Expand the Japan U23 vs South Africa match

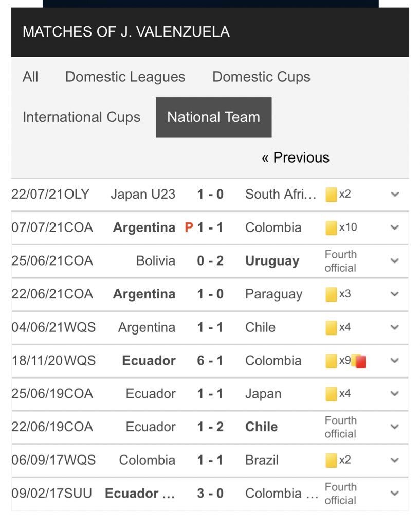pos(395,195)
